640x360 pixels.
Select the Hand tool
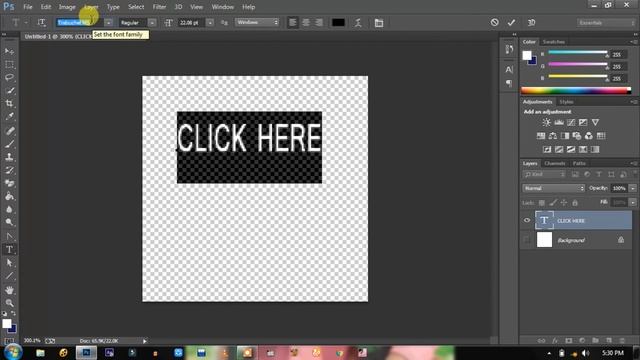(9, 290)
